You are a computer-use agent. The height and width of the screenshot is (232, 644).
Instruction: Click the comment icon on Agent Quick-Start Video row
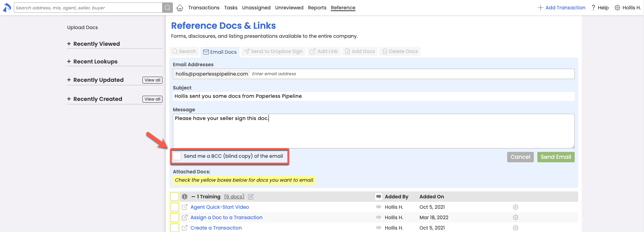click(379, 207)
